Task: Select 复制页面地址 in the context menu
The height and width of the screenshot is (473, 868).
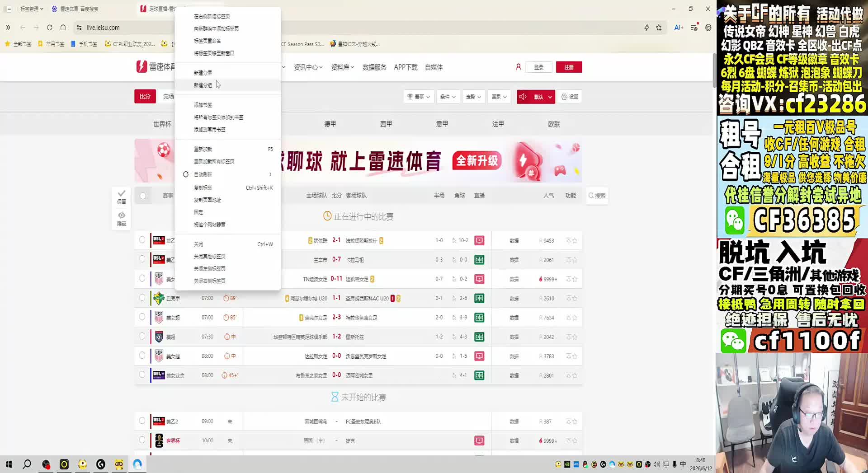Action: pyautogui.click(x=227, y=200)
